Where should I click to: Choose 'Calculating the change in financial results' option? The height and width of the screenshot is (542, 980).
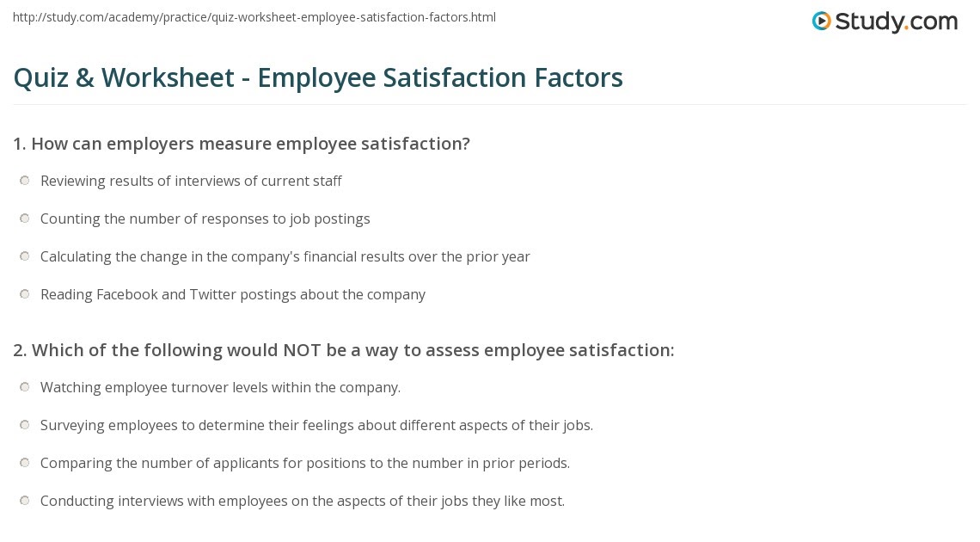tap(24, 256)
